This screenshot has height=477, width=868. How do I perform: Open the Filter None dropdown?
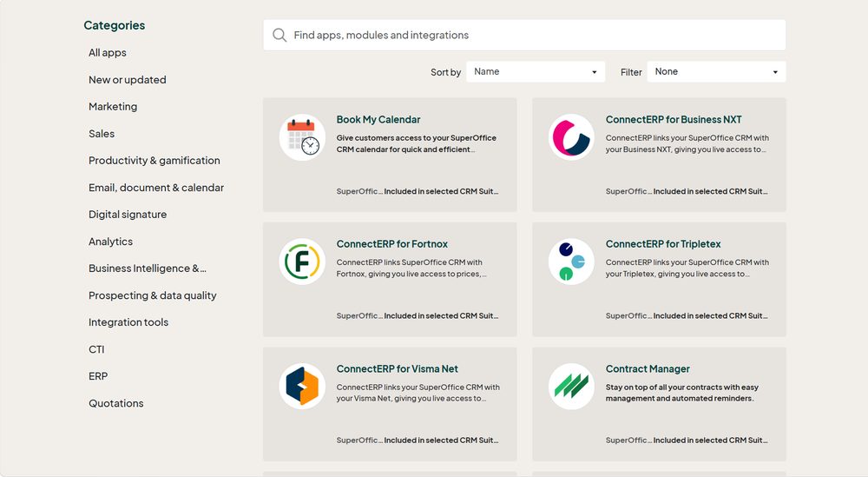[x=716, y=71]
